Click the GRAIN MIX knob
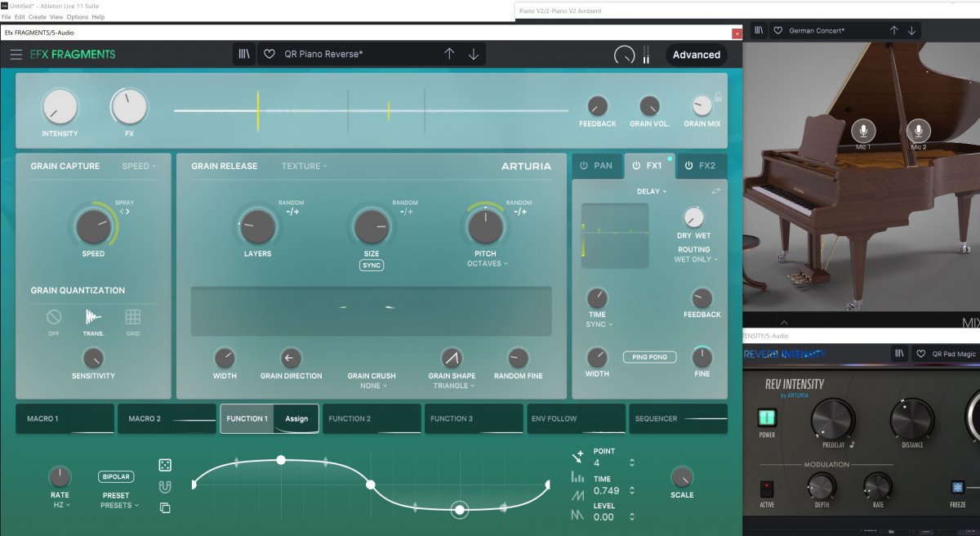The height and width of the screenshot is (536, 980). [x=702, y=106]
